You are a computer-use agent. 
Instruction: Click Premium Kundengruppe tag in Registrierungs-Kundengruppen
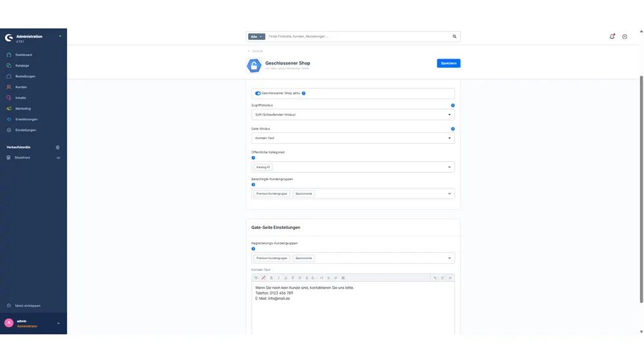(x=272, y=258)
